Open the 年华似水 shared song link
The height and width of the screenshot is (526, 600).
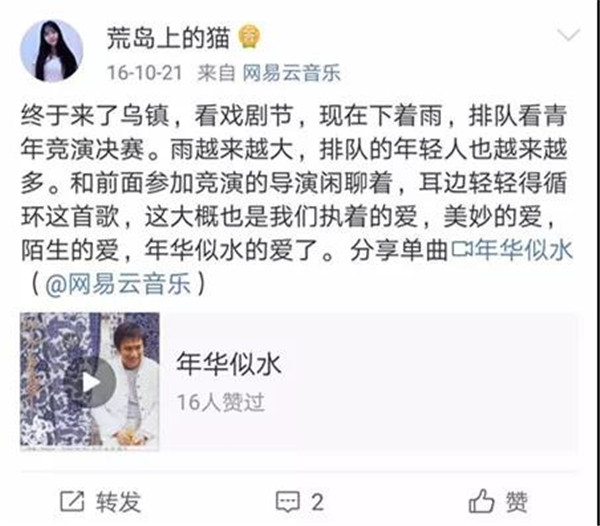524,250
